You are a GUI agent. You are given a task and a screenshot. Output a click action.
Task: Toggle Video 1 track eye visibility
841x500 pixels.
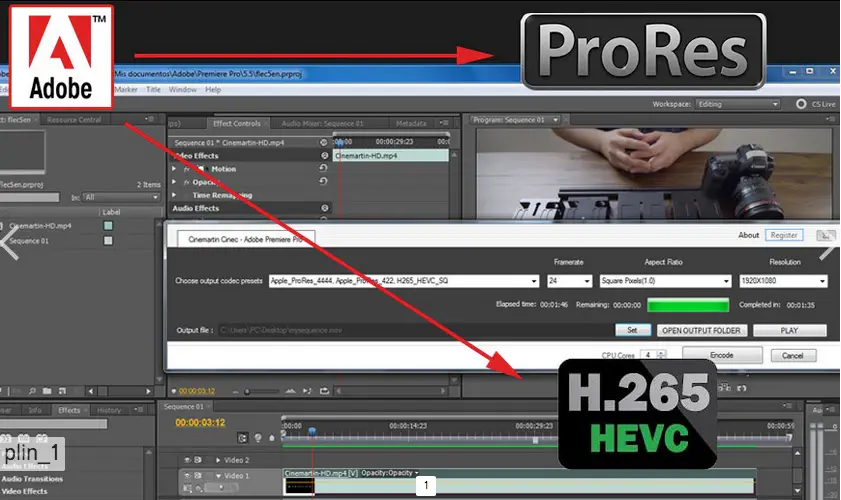[x=187, y=475]
